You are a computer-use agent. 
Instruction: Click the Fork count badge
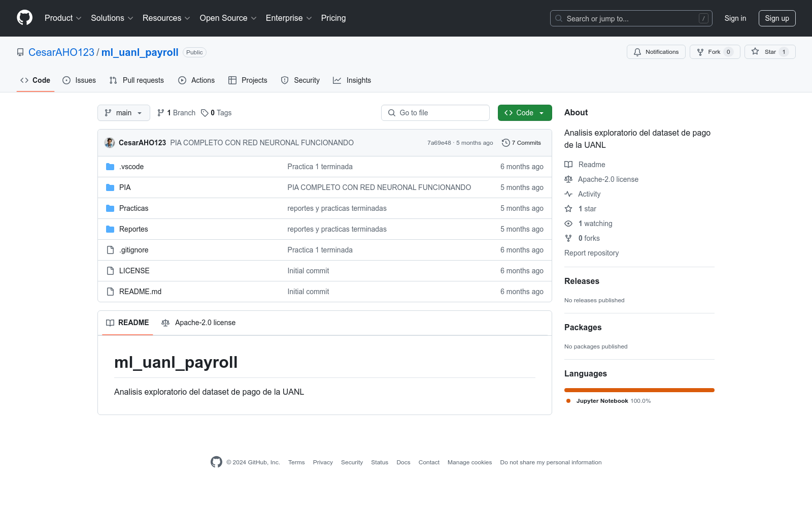tap(728, 52)
